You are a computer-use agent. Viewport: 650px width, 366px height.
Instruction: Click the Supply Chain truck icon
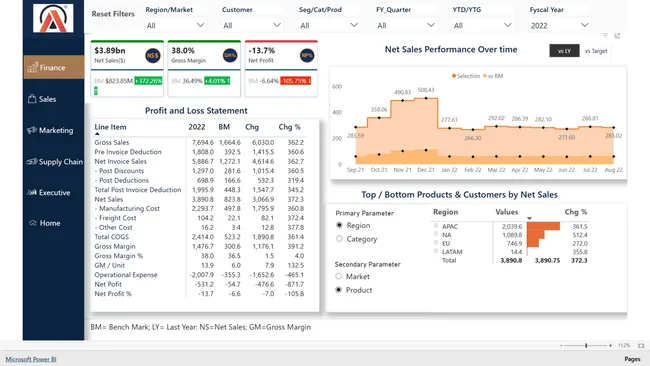pos(32,161)
